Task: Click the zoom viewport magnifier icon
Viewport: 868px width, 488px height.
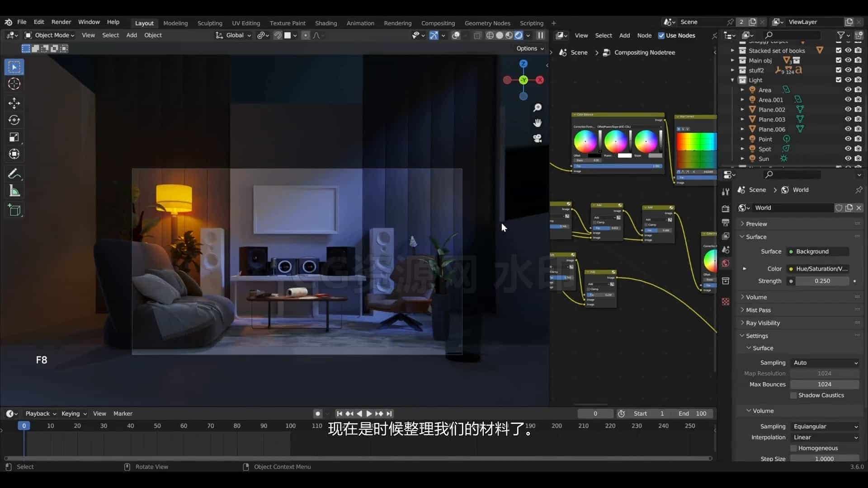Action: (x=538, y=108)
